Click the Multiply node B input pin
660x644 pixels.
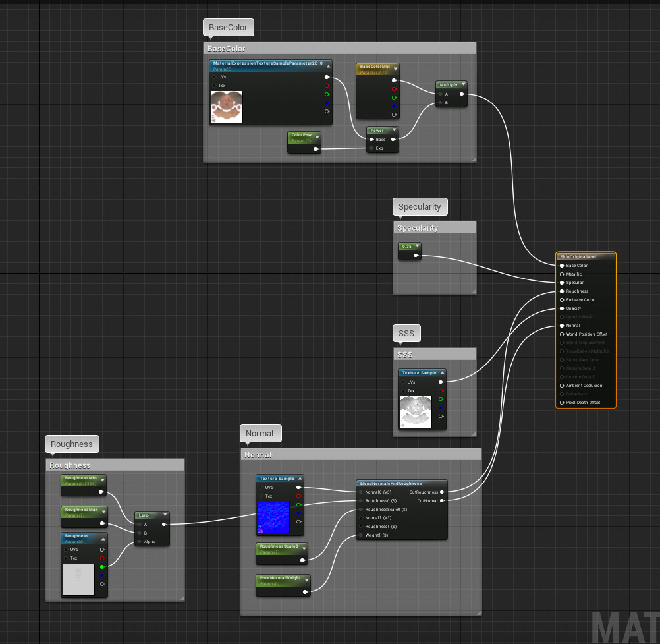[441, 102]
